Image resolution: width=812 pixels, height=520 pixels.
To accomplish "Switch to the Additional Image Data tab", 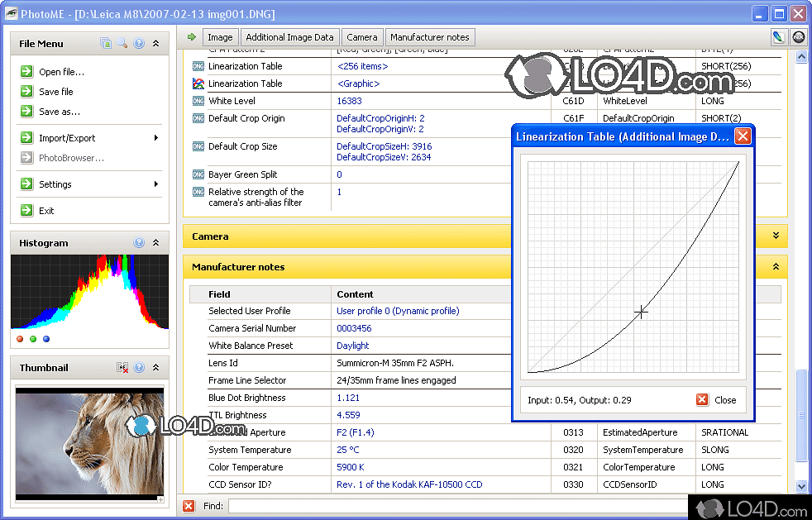I will coord(289,37).
